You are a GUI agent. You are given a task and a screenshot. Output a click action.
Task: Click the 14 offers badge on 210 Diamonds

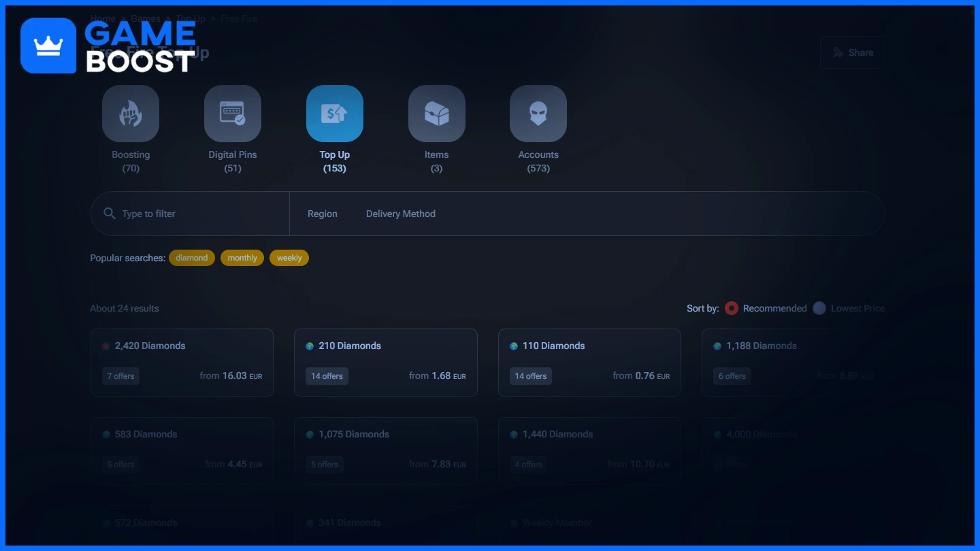(327, 376)
